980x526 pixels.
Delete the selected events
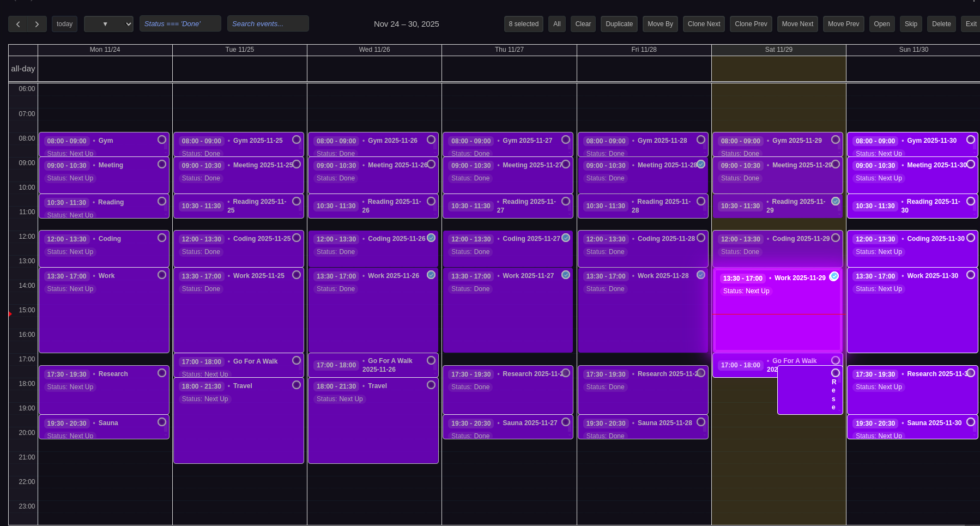pyautogui.click(x=941, y=24)
